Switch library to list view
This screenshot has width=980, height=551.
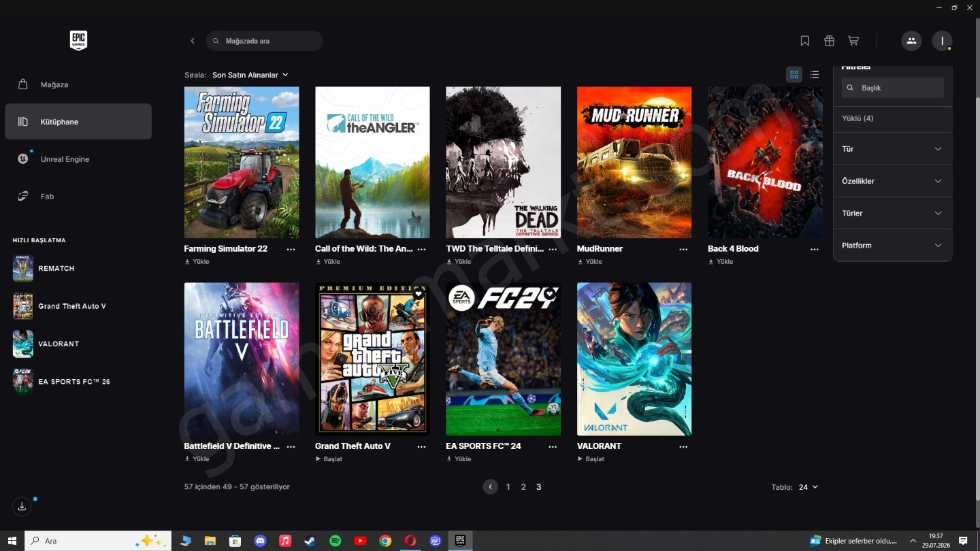pyautogui.click(x=815, y=75)
